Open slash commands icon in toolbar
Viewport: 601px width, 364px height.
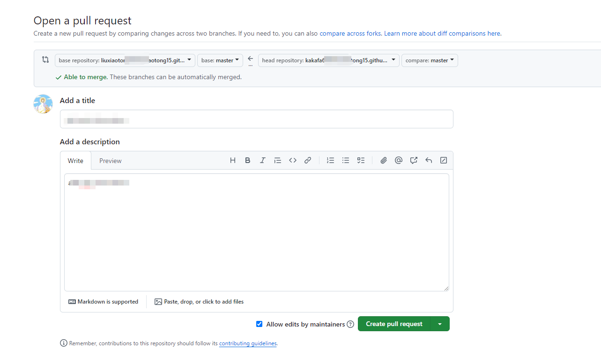click(444, 160)
